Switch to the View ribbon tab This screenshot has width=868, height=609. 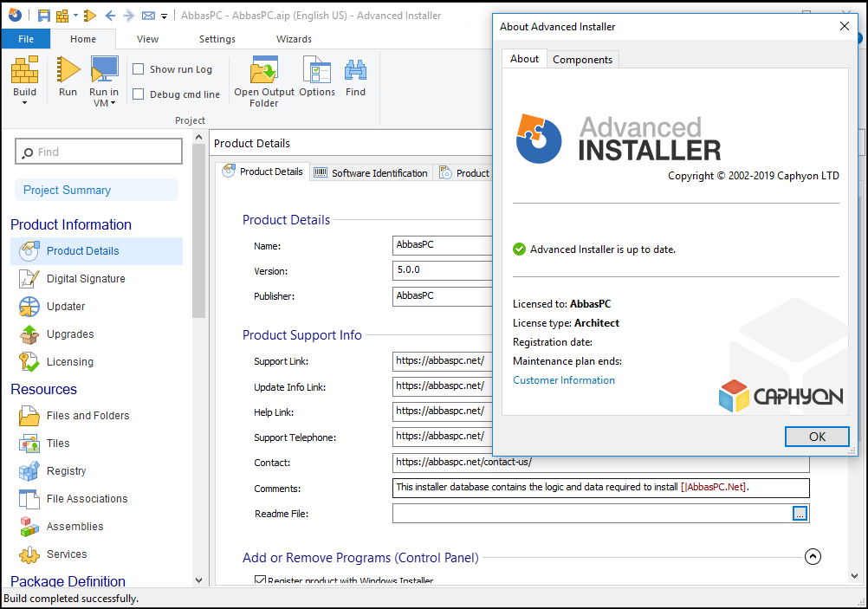[x=147, y=39]
